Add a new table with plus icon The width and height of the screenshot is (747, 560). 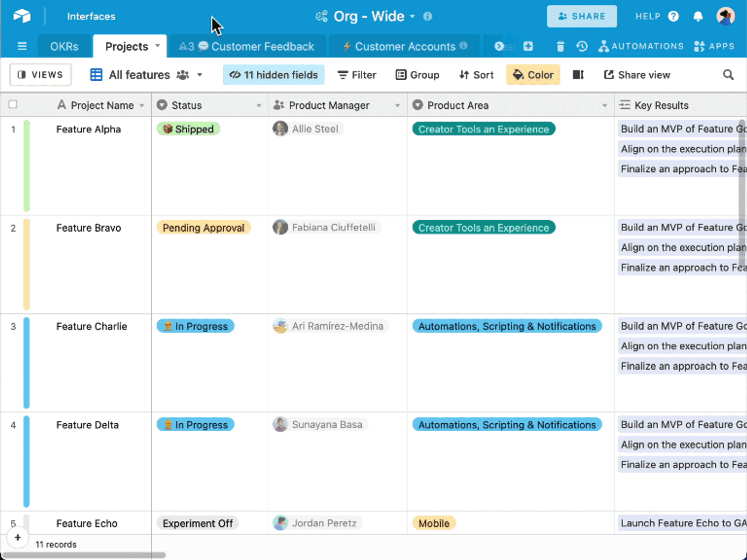[528, 46]
